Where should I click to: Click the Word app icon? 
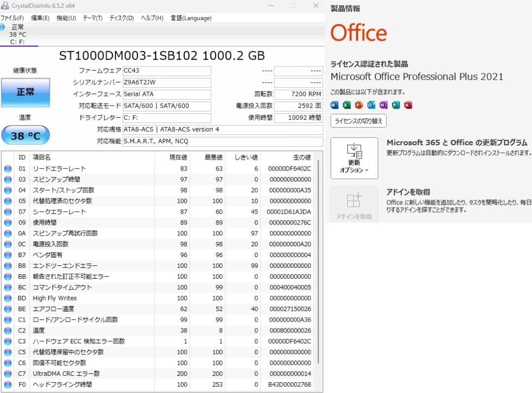pyautogui.click(x=334, y=105)
